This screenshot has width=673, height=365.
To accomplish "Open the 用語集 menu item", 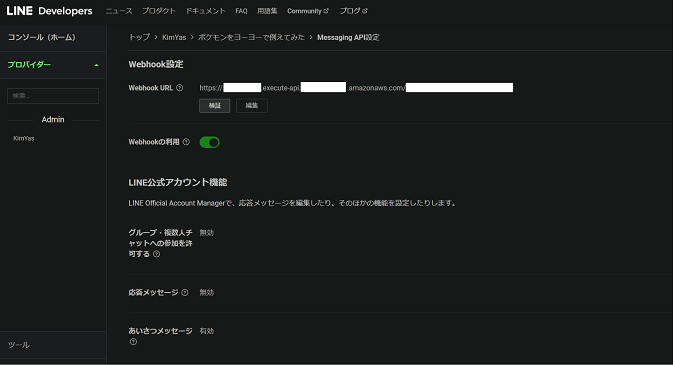I will pyautogui.click(x=267, y=11).
